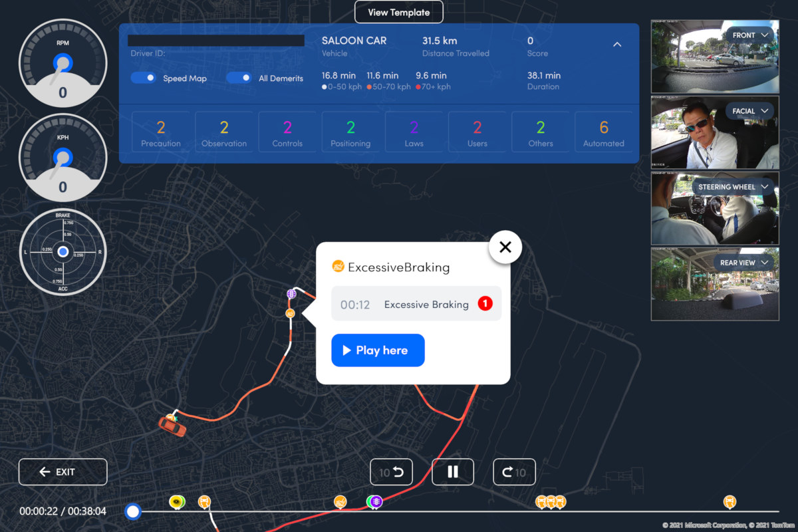The height and width of the screenshot is (532, 798).
Task: Pause the trip playback
Action: tap(453, 471)
